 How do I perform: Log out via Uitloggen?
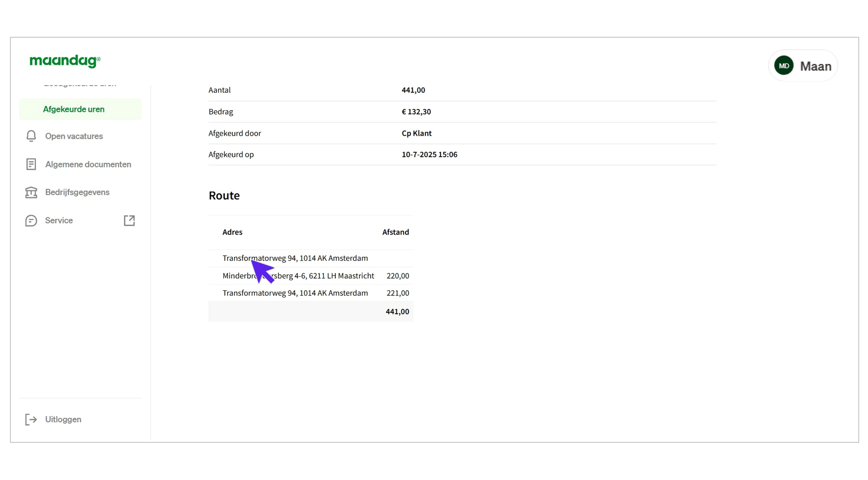[x=63, y=419]
